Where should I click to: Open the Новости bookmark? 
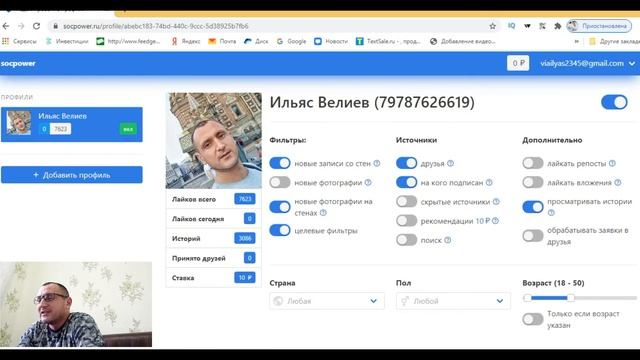[331, 41]
